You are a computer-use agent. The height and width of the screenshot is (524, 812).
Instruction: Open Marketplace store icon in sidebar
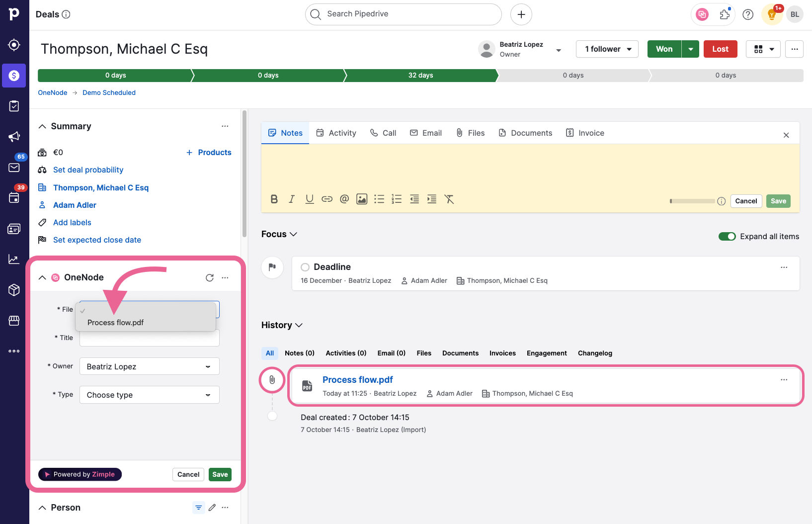point(14,321)
